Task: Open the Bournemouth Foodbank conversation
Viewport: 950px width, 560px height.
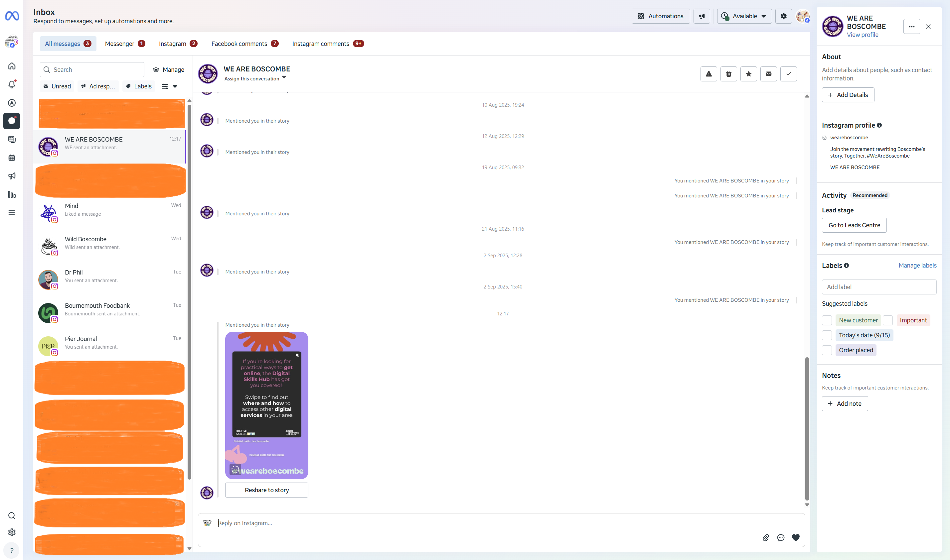Action: coord(110,312)
